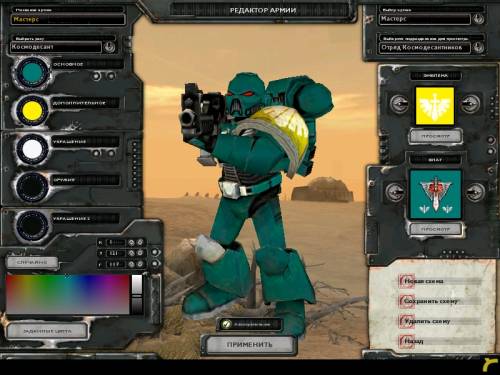Toggle the checkbox above Применить

click(x=227, y=324)
